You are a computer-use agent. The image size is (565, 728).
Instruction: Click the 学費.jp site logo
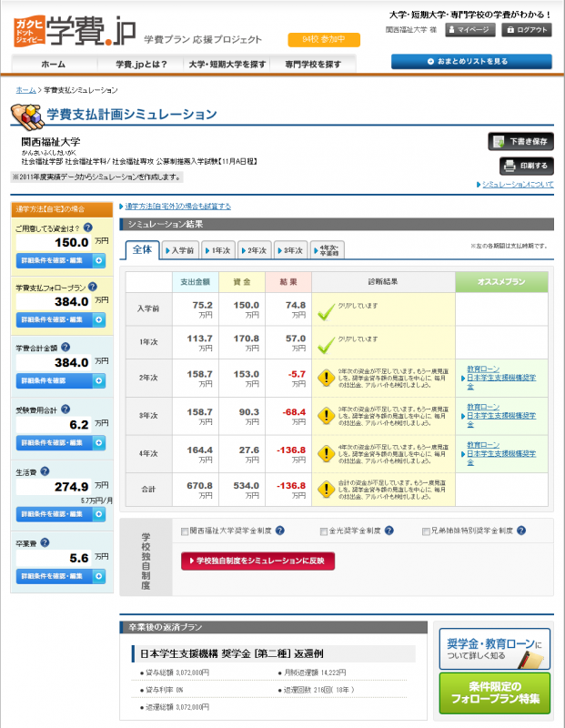tap(75, 31)
